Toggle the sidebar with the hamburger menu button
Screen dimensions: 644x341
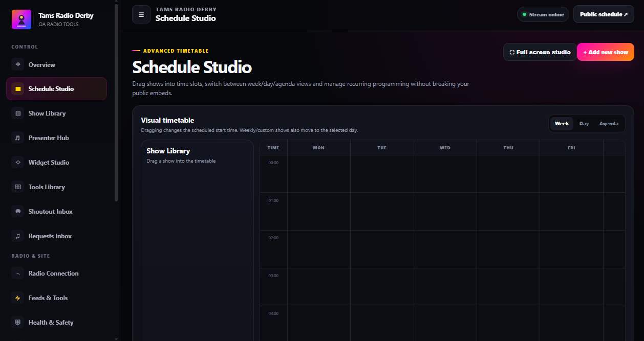click(141, 14)
